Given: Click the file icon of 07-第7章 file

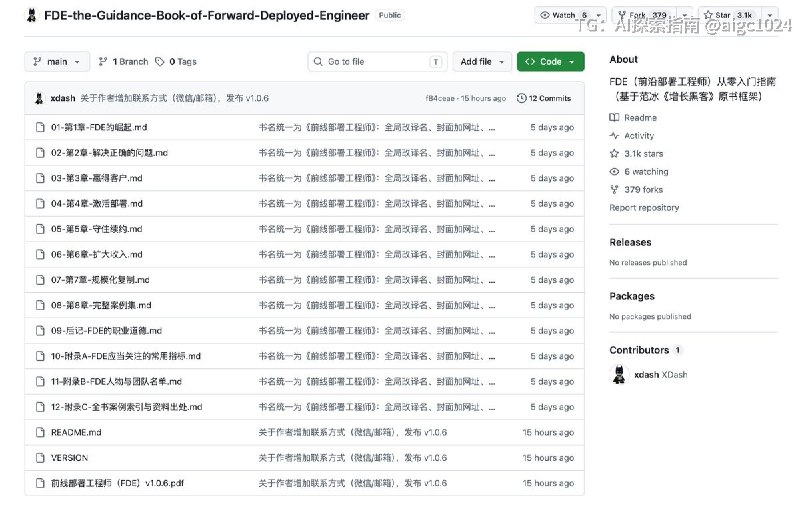Looking at the screenshot, I should click(40, 280).
